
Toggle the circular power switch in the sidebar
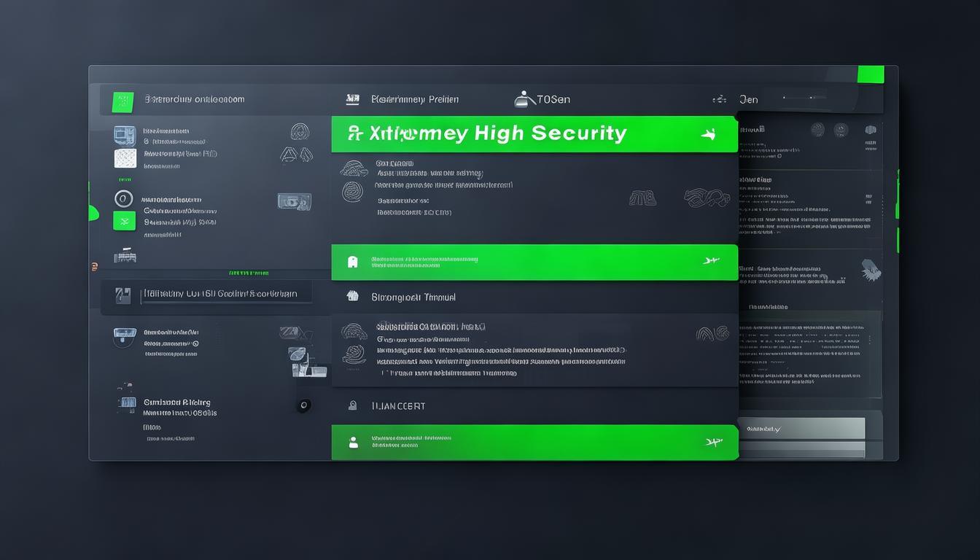pos(124,198)
